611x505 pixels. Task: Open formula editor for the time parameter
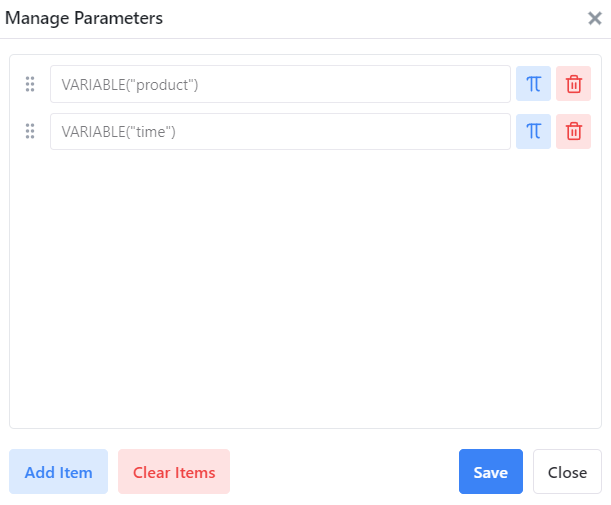click(x=533, y=131)
